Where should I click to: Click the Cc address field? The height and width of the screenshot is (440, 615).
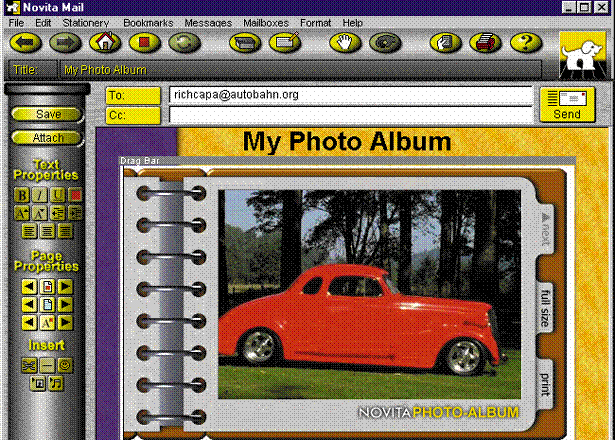[x=350, y=115]
